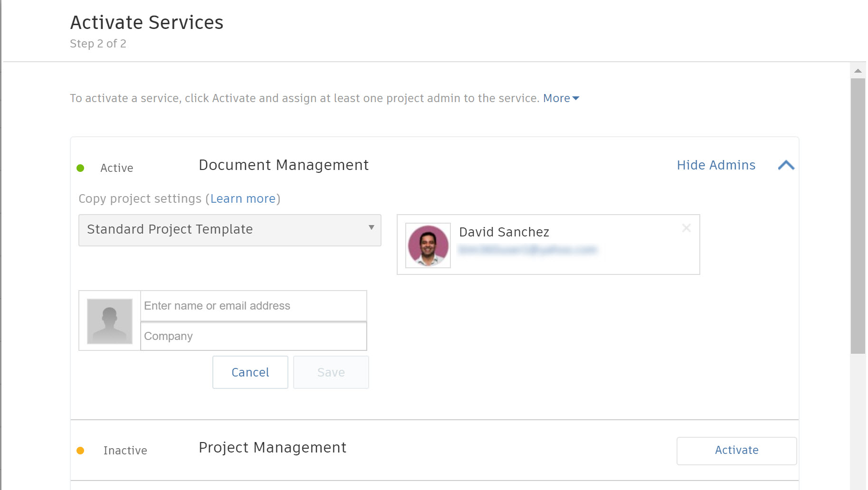Viewport: 868px width, 490px height.
Task: Click the Hide Admins link
Action: click(715, 165)
